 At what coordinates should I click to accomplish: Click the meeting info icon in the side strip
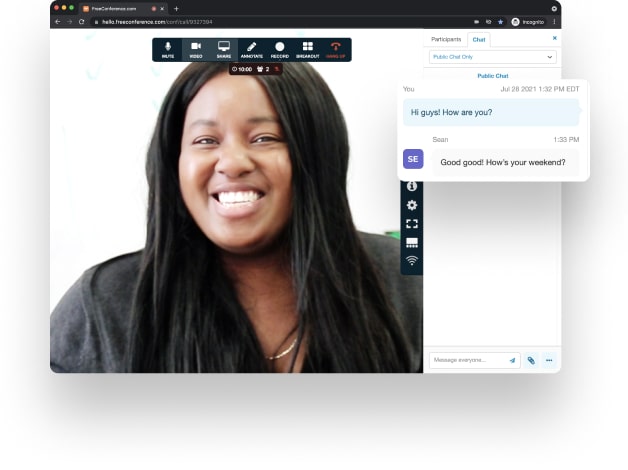point(412,186)
